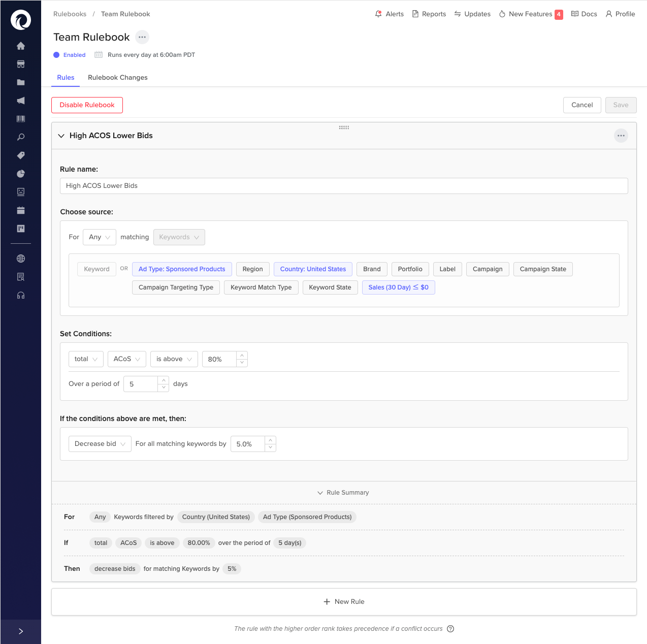
Task: Go to the Rulebooks breadcrumb link
Action: point(70,14)
